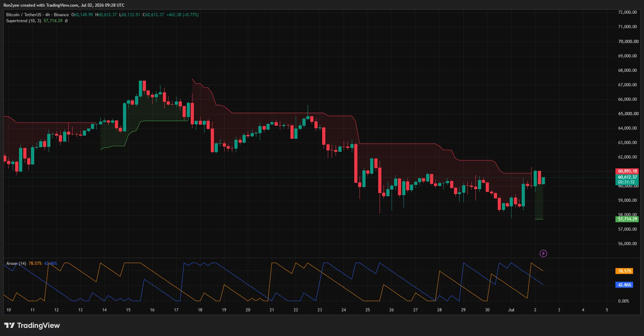Click the red 60,893.18 price axis label
Image resolution: width=644 pixels, height=336 pixels.
pos(627,171)
